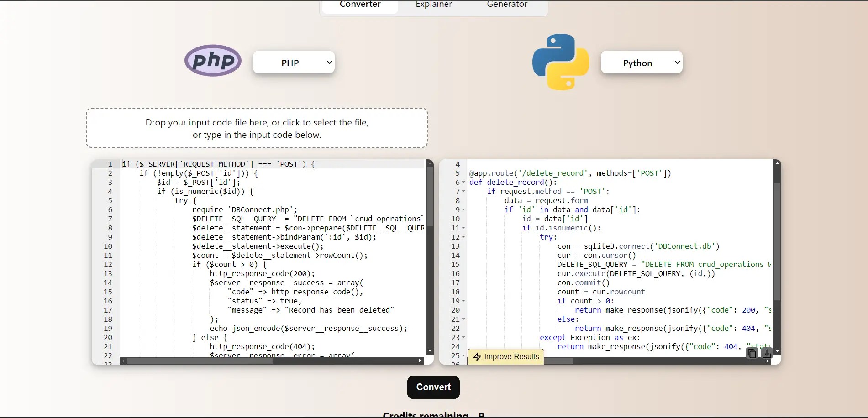Click the Improve Results button
This screenshot has width=868, height=418.
(506, 357)
